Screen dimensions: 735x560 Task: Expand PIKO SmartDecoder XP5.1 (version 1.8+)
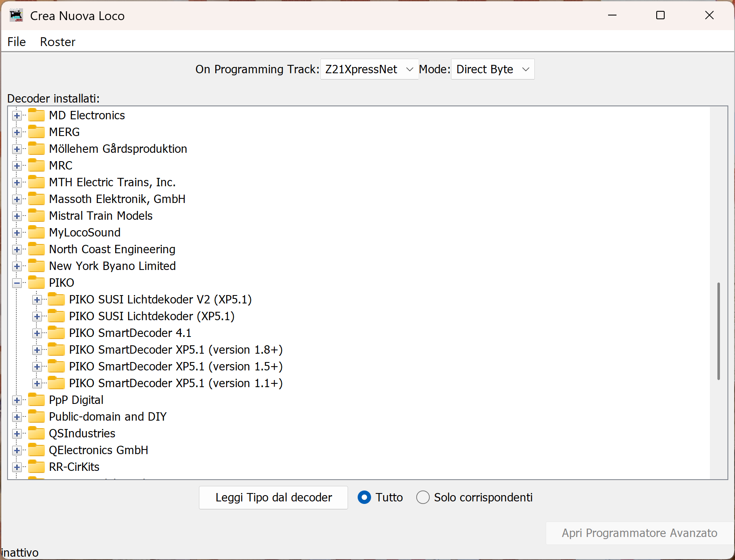[37, 349]
